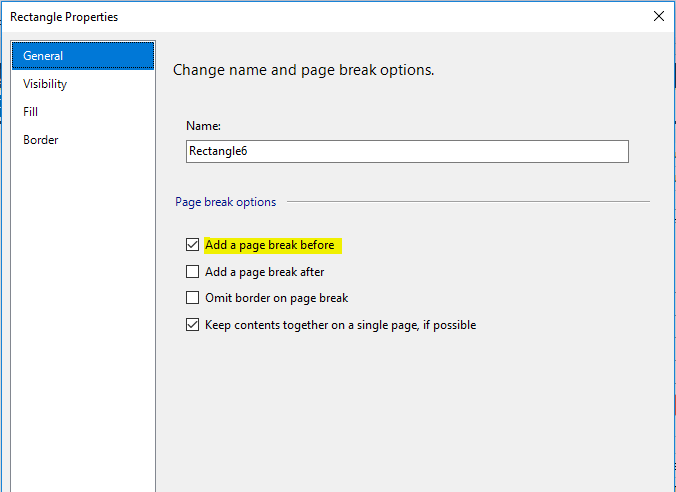Click the 'Keep contents together on a single page' label

340,325
